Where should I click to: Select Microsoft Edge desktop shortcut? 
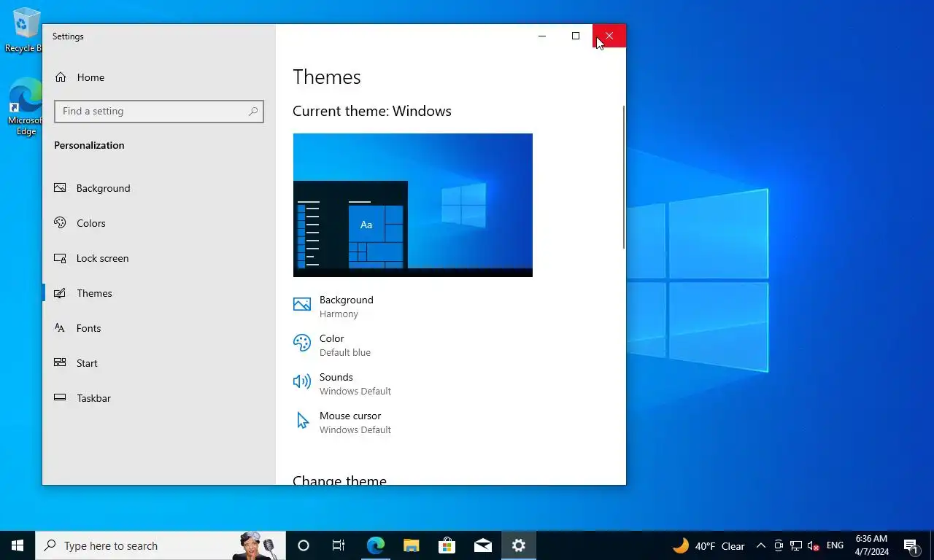25,106
